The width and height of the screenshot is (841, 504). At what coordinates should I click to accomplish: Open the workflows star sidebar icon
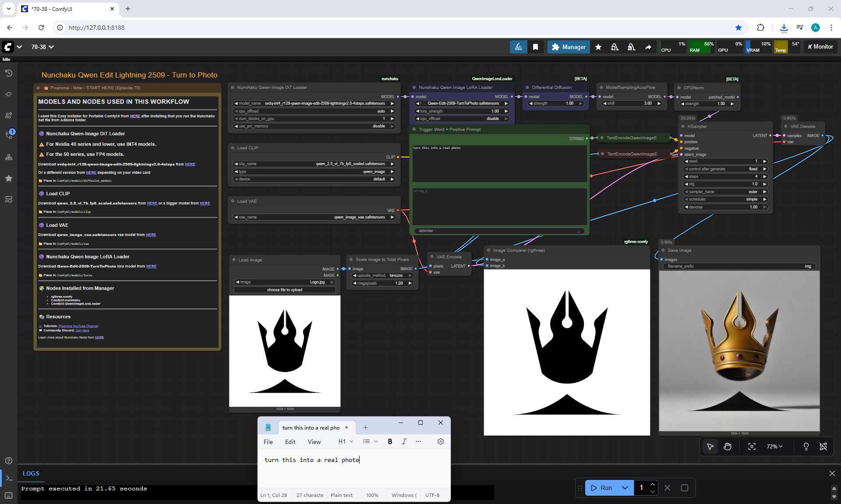click(x=9, y=178)
